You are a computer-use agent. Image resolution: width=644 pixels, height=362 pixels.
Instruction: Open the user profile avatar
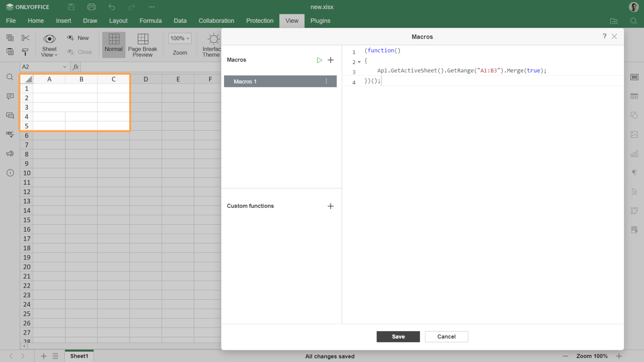(634, 7)
